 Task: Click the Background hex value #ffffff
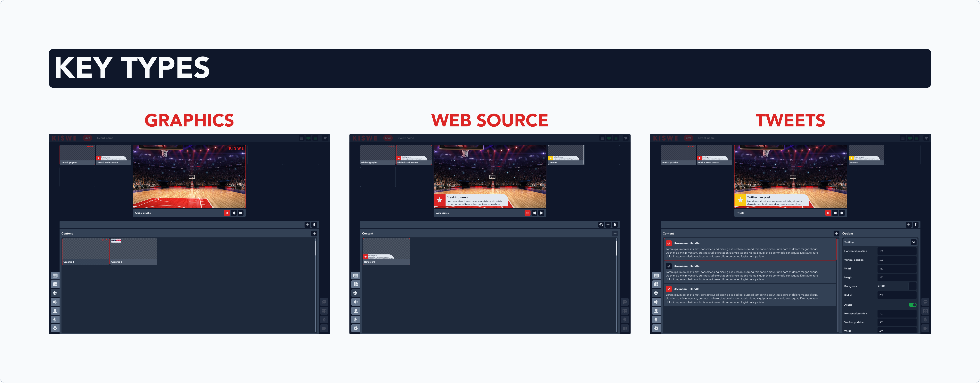pyautogui.click(x=881, y=286)
